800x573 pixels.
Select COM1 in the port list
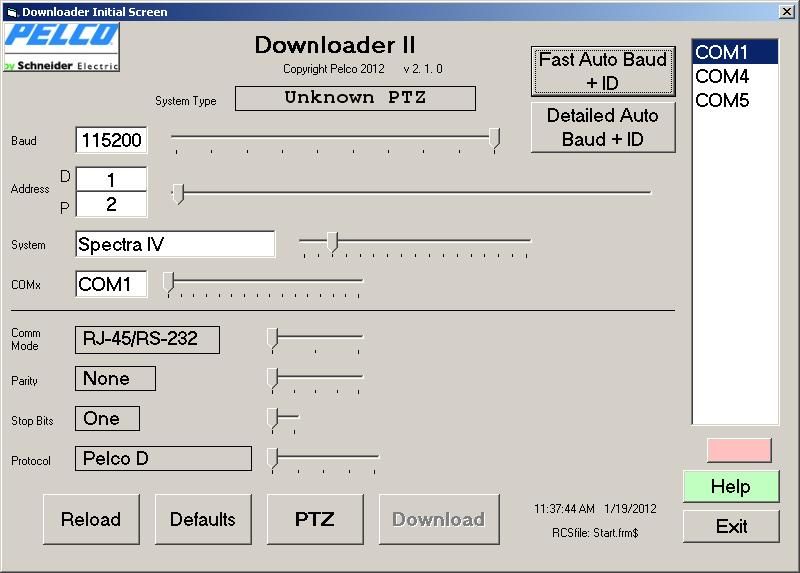735,52
